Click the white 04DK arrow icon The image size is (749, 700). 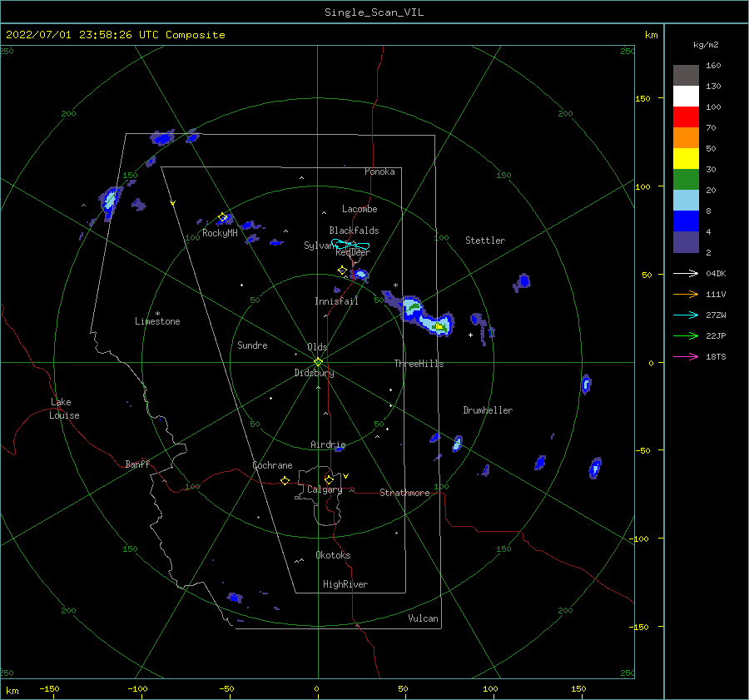click(x=686, y=273)
